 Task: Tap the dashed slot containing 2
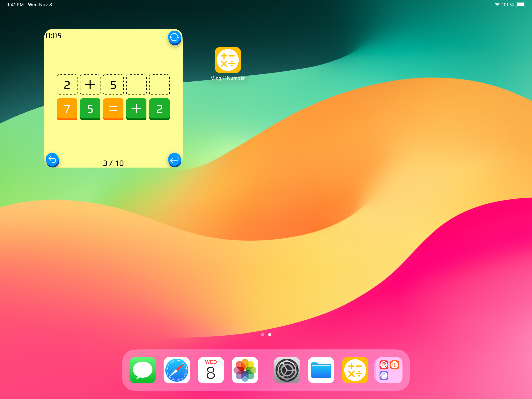click(x=67, y=85)
